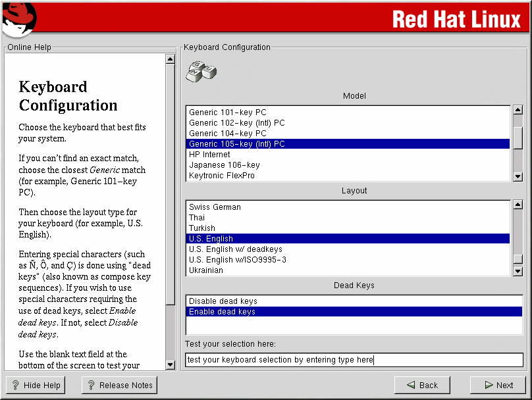Select Swiss German layout

[x=215, y=207]
